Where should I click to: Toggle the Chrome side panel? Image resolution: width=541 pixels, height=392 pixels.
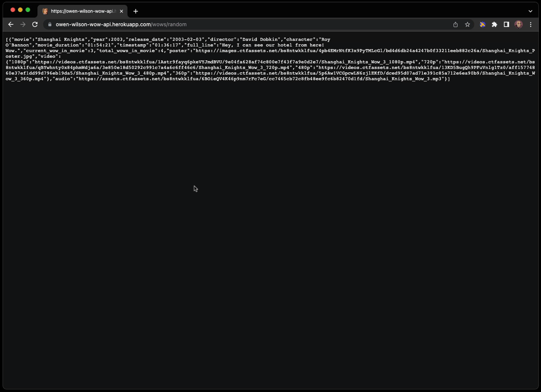(x=506, y=24)
